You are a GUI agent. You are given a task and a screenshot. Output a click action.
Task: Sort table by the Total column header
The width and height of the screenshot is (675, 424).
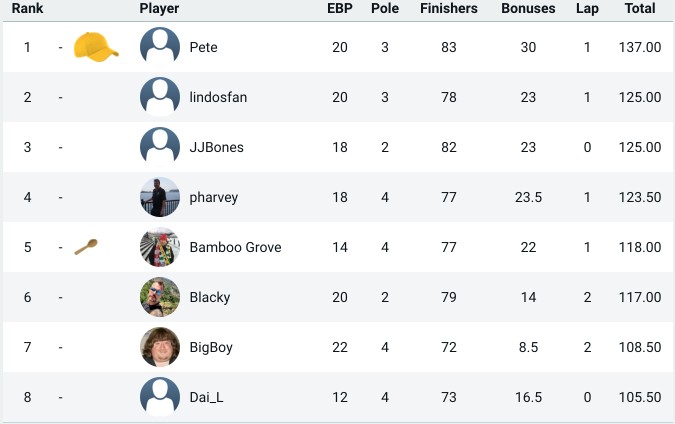pyautogui.click(x=640, y=8)
